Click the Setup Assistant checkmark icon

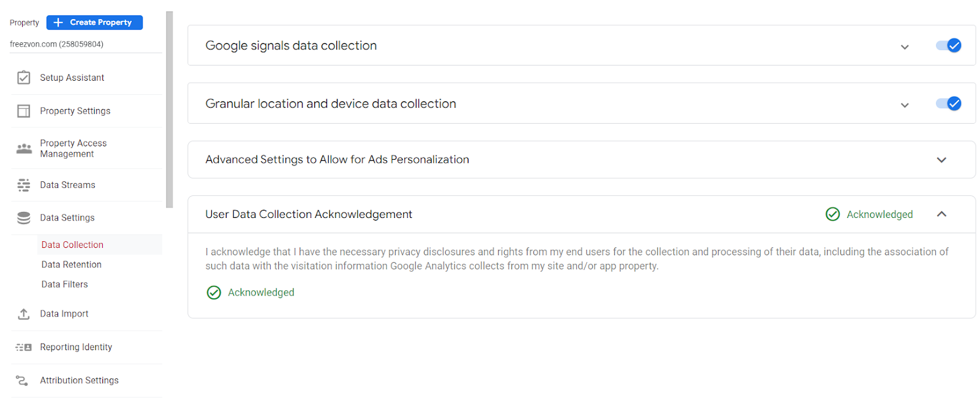coord(24,78)
